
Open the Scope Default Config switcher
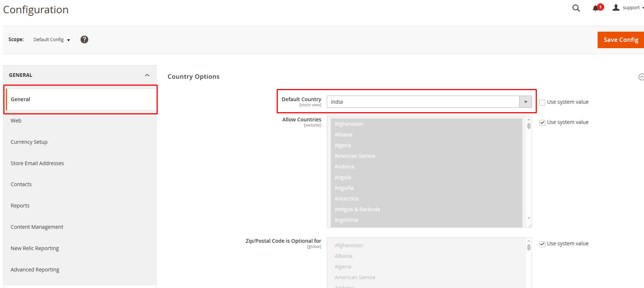coord(52,40)
